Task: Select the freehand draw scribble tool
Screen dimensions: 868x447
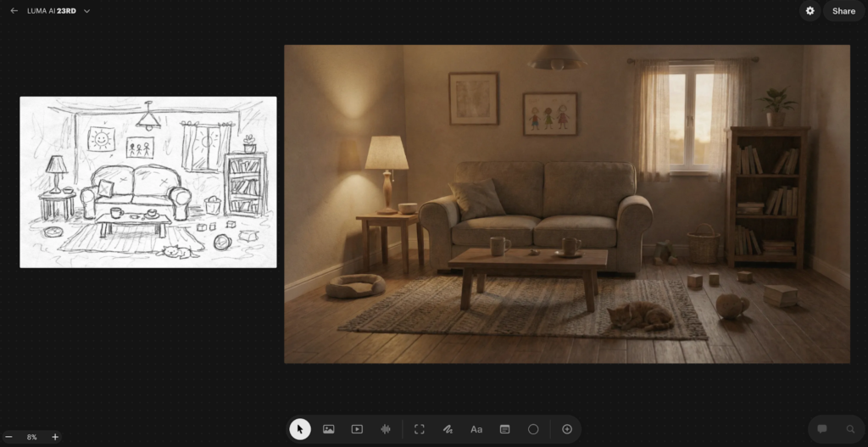Action: [448, 429]
